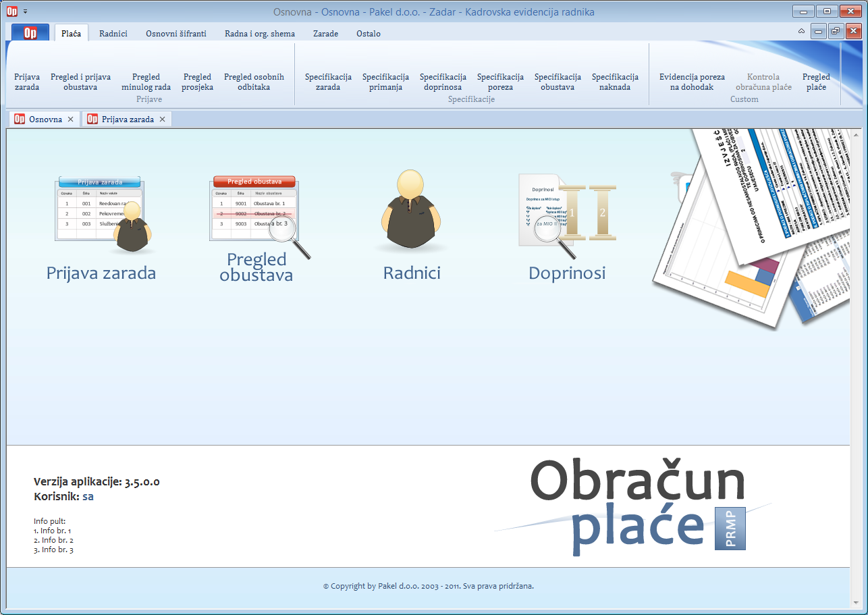Open the Osnovni šifranti ribbon tab
Image resolution: width=868 pixels, height=615 pixels.
[x=176, y=33]
